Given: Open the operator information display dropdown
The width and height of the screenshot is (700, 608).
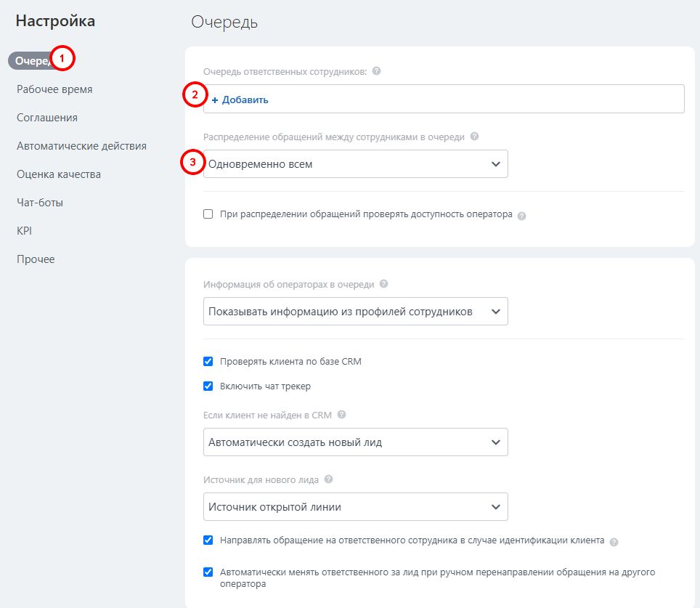Looking at the screenshot, I should point(356,311).
